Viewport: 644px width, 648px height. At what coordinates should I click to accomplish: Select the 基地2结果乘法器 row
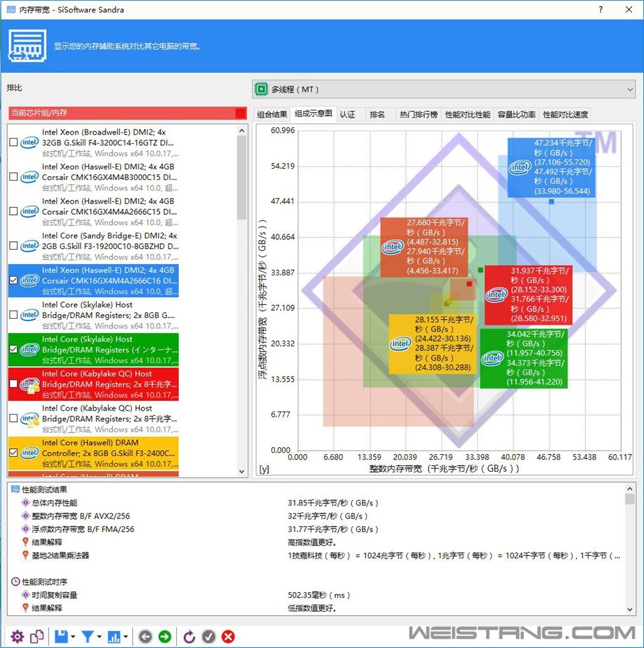(x=316, y=555)
